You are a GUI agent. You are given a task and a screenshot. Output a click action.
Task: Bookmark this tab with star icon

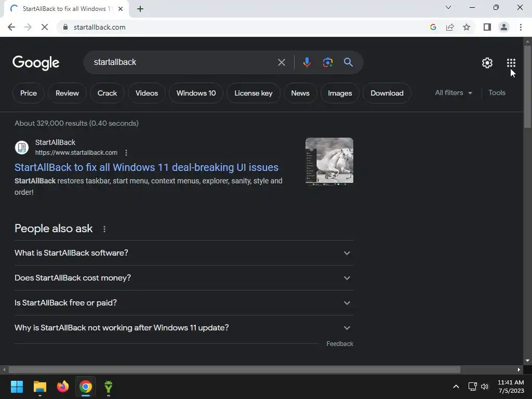pyautogui.click(x=467, y=27)
